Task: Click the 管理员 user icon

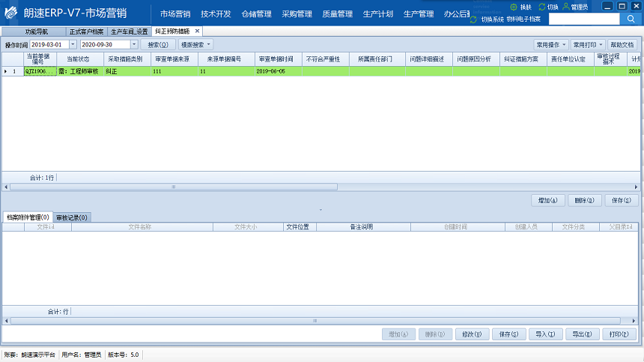Action: tap(565, 7)
